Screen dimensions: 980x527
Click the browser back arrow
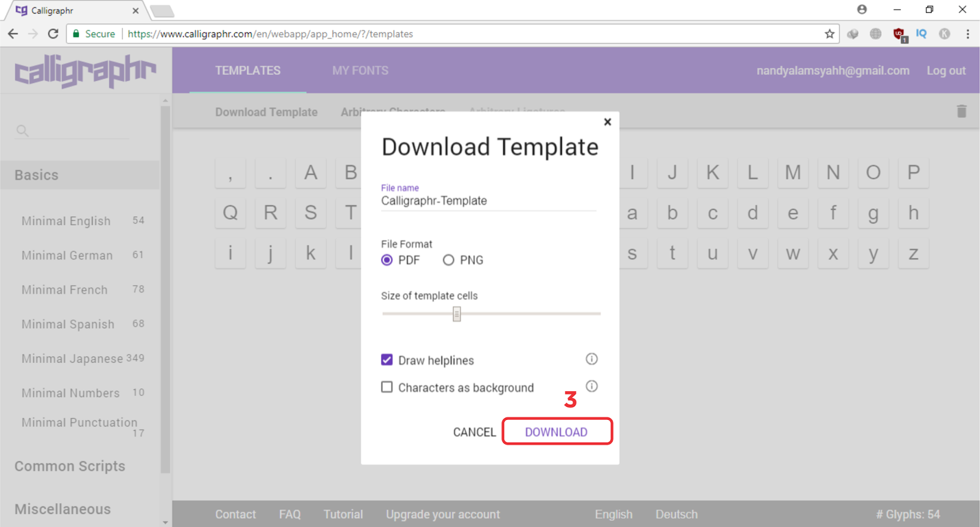pos(13,34)
